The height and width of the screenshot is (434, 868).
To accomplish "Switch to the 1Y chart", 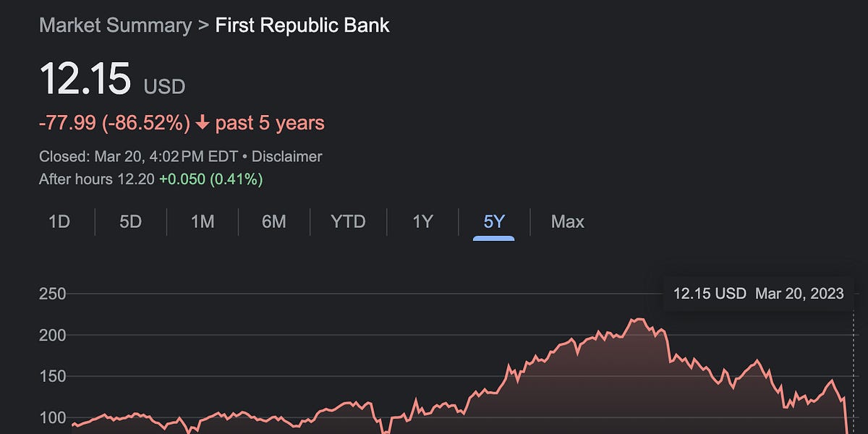I will 421,222.
